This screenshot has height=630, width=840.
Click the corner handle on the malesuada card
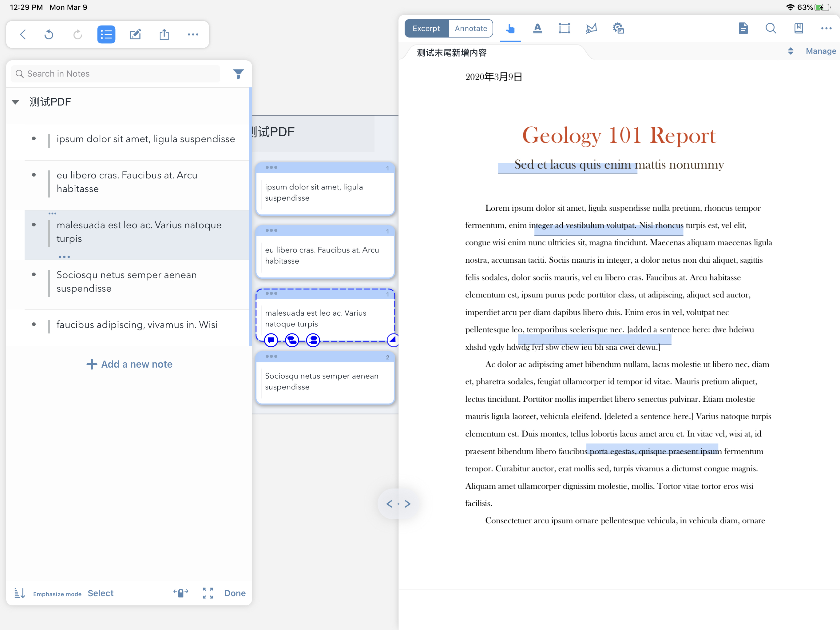pyautogui.click(x=393, y=340)
